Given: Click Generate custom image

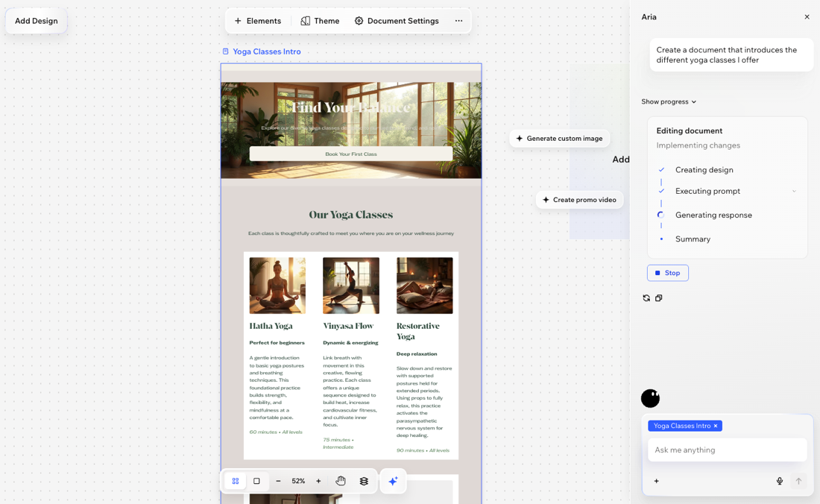Looking at the screenshot, I should [559, 138].
